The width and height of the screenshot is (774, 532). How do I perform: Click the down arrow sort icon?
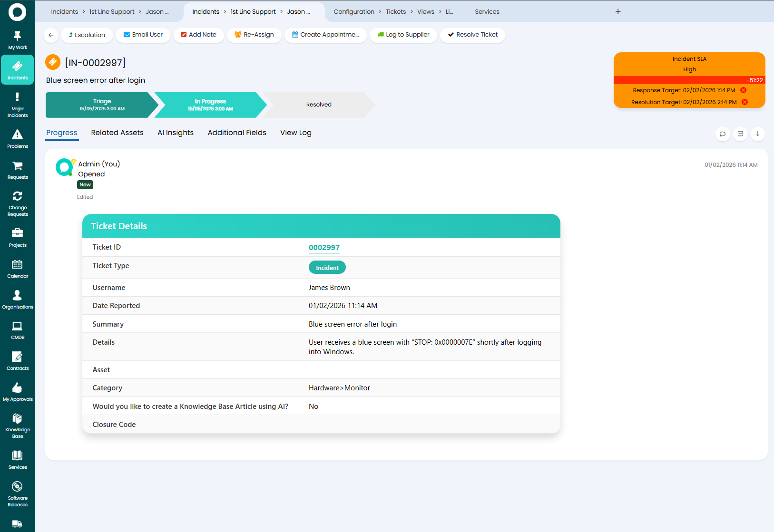pyautogui.click(x=757, y=134)
